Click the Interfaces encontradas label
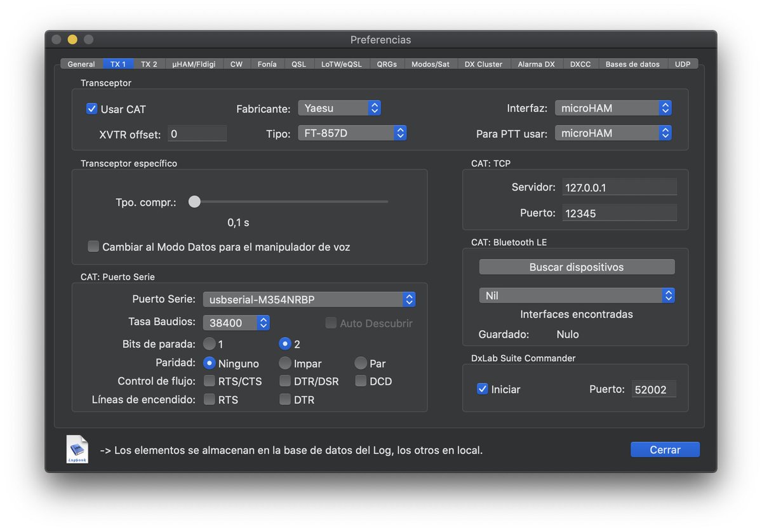The height and width of the screenshot is (532, 762). click(x=577, y=314)
